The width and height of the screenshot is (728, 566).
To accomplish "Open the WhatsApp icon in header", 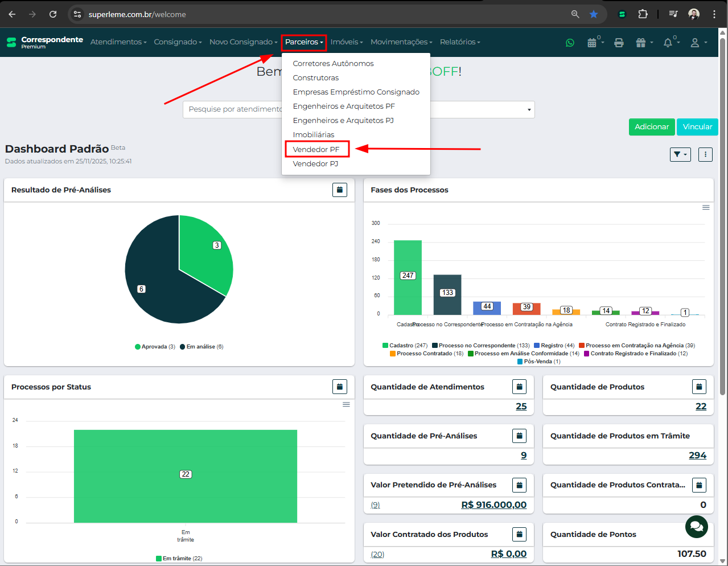I will [x=570, y=43].
